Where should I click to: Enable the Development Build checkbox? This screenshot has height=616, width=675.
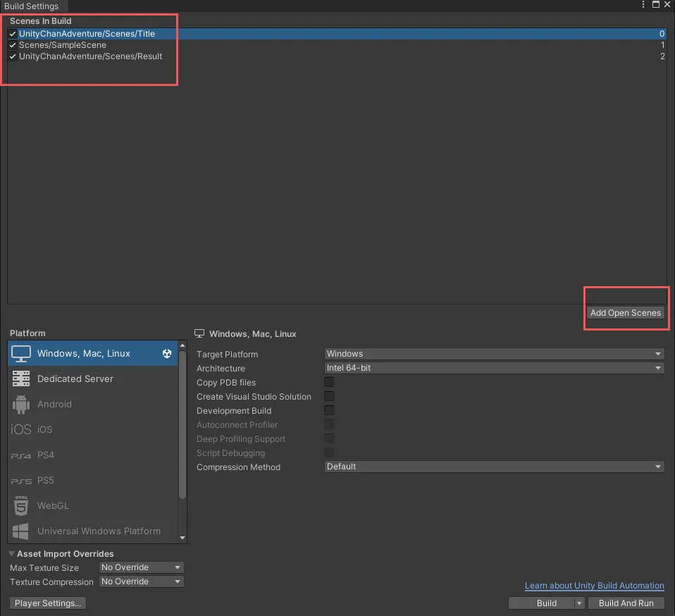pyautogui.click(x=329, y=410)
